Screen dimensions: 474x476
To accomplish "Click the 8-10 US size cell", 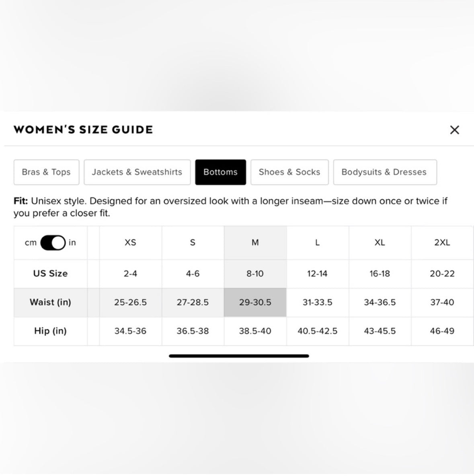I will click(x=255, y=274).
